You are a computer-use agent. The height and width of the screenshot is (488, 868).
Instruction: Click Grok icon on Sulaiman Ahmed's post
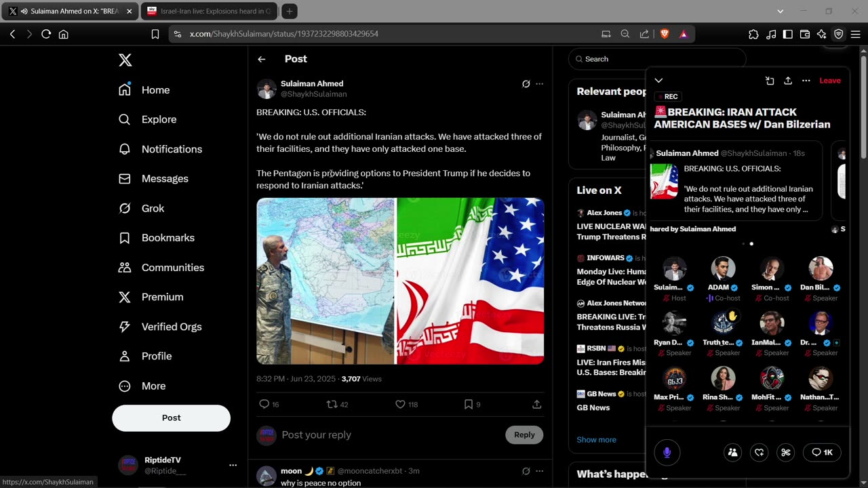[x=526, y=84]
